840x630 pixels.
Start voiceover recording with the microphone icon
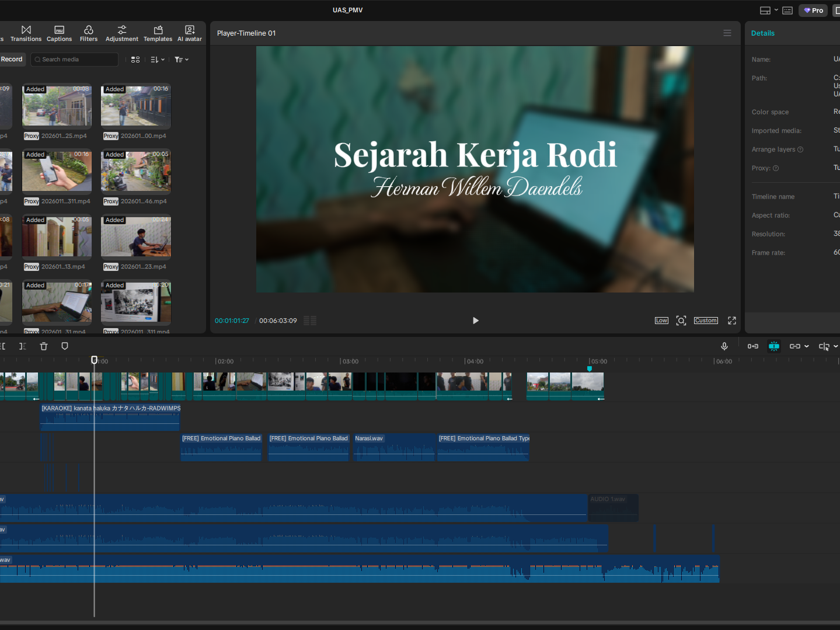[x=724, y=346]
